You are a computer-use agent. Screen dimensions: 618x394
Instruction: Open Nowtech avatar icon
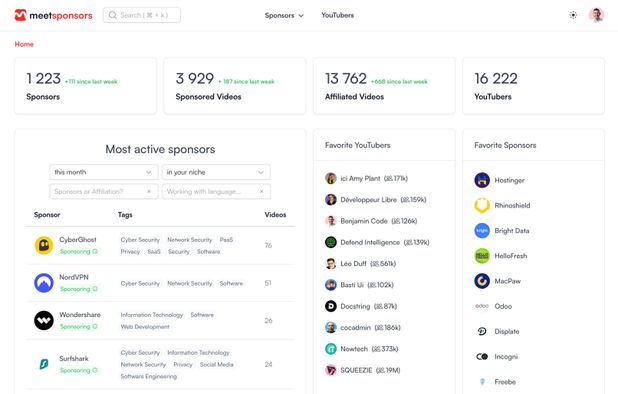tap(331, 349)
